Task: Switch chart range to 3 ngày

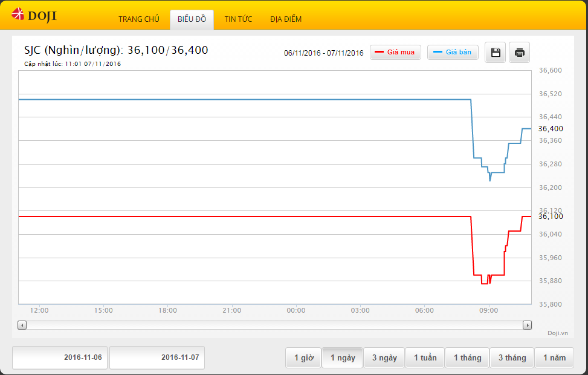Action: click(384, 357)
